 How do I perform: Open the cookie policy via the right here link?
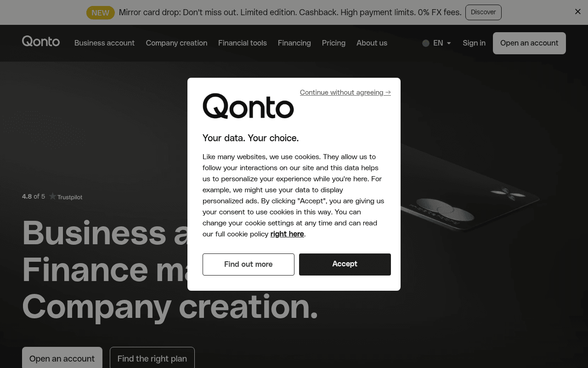click(287, 234)
